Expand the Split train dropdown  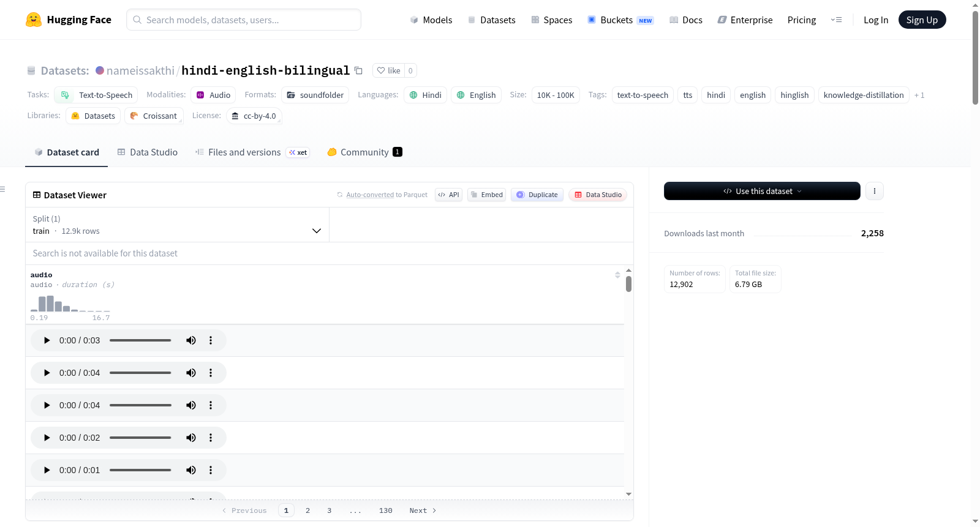(x=177, y=225)
